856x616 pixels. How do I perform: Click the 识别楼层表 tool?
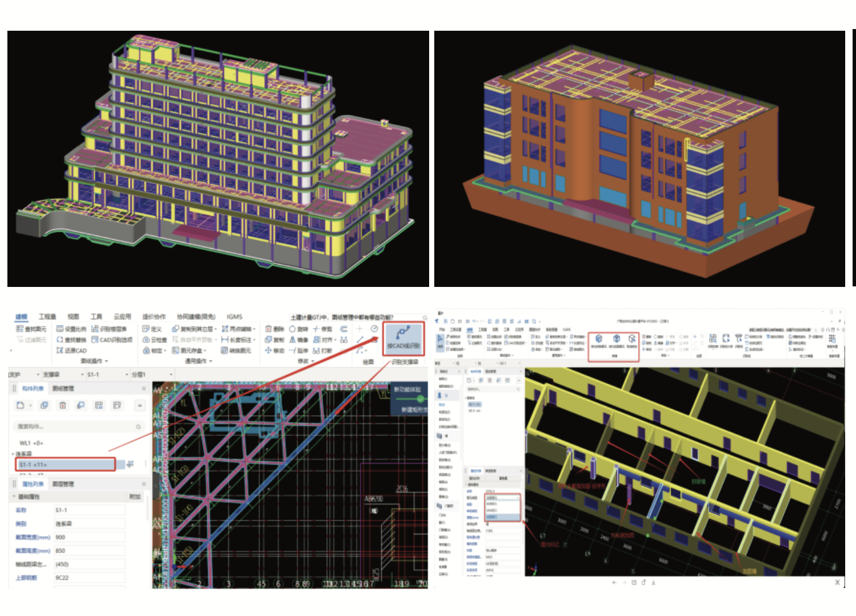click(109, 329)
